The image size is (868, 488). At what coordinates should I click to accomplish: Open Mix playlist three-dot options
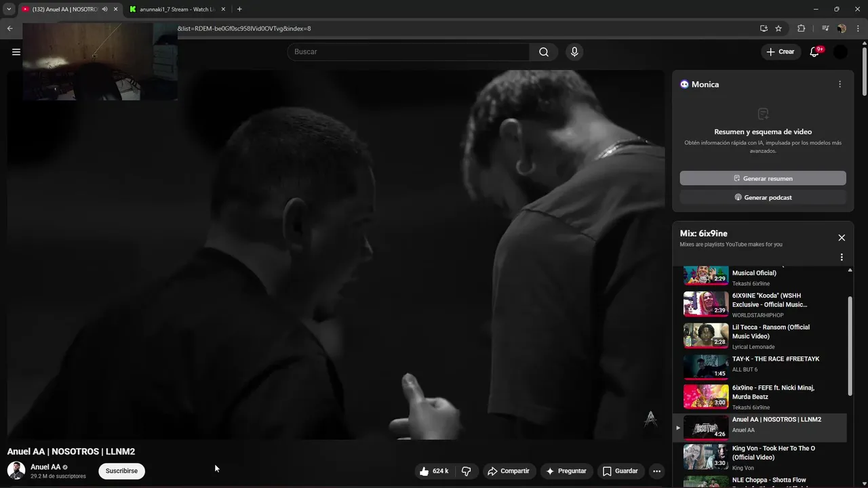pyautogui.click(x=842, y=258)
